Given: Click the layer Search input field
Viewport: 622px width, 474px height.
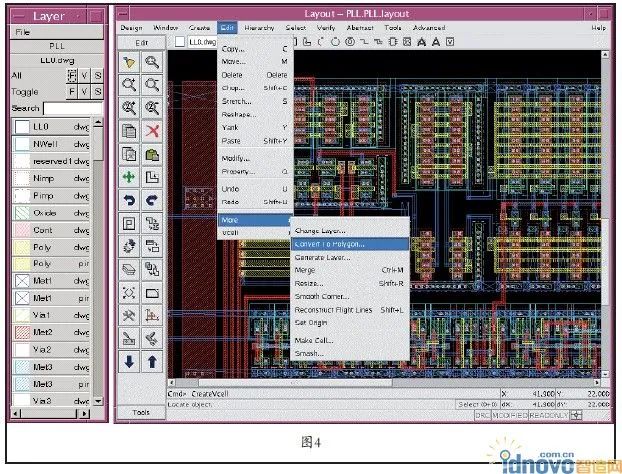Looking at the screenshot, I should click(x=72, y=107).
